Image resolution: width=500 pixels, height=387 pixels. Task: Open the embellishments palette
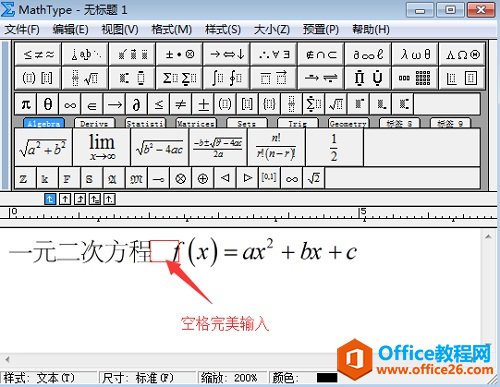point(132,54)
